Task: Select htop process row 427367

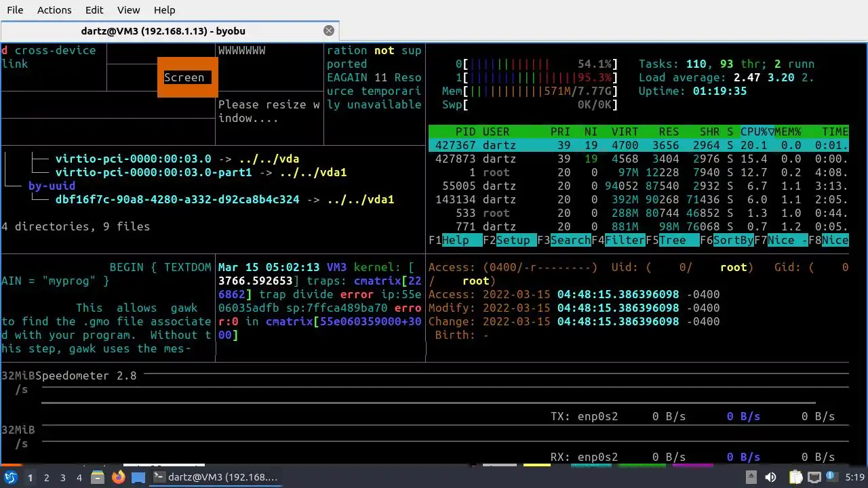Action: tap(639, 145)
